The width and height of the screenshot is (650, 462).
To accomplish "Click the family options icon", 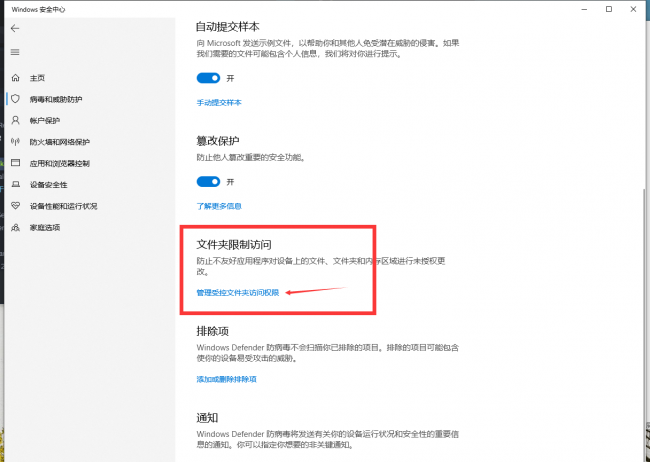I will coord(15,227).
